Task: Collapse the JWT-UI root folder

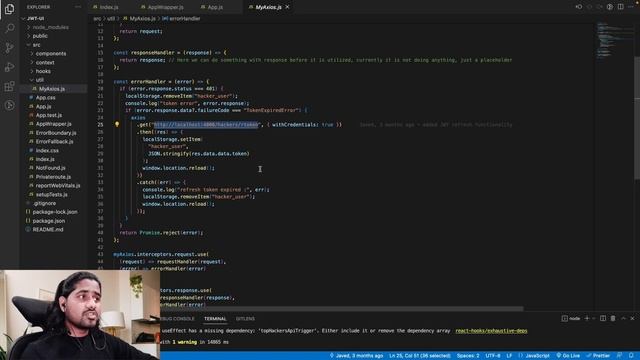Action: (x=35, y=18)
